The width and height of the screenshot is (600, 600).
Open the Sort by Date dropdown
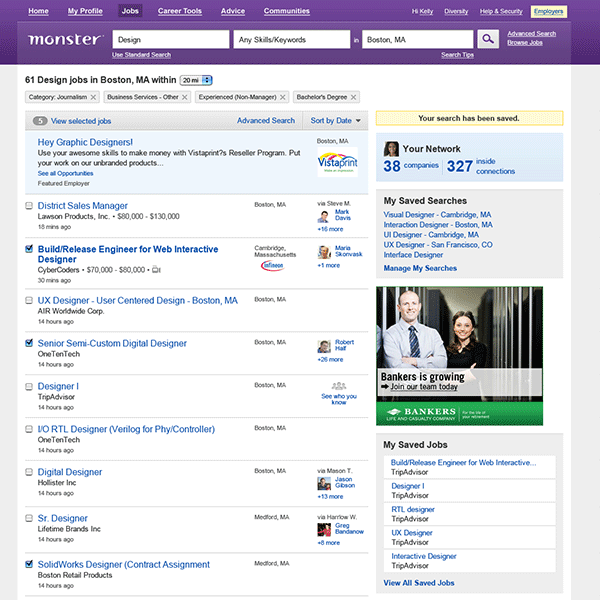click(x=336, y=121)
